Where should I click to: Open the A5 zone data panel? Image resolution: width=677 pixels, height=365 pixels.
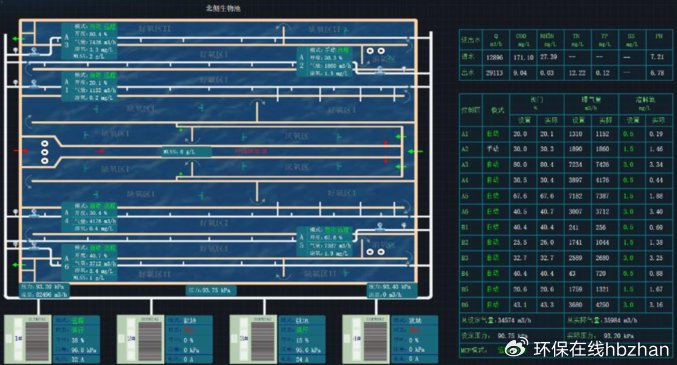click(324, 241)
